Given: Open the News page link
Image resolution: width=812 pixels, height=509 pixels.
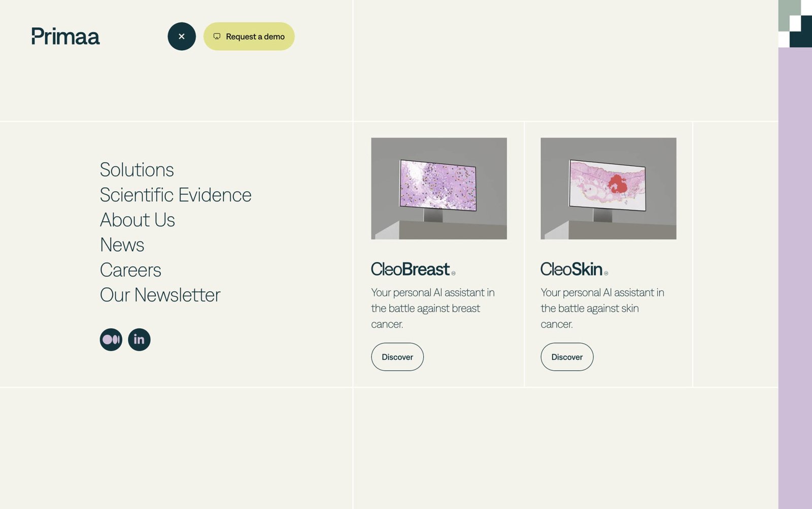Looking at the screenshot, I should tap(122, 245).
